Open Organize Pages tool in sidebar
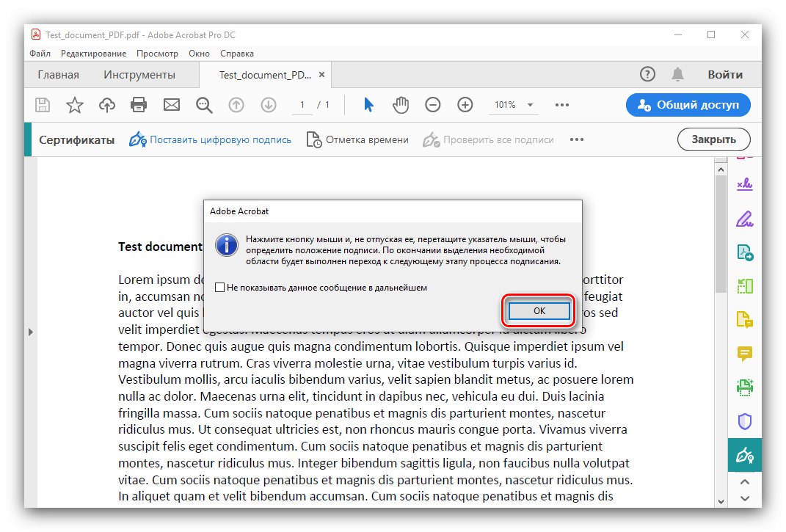Screen dimensions: 786x532 coord(745,285)
